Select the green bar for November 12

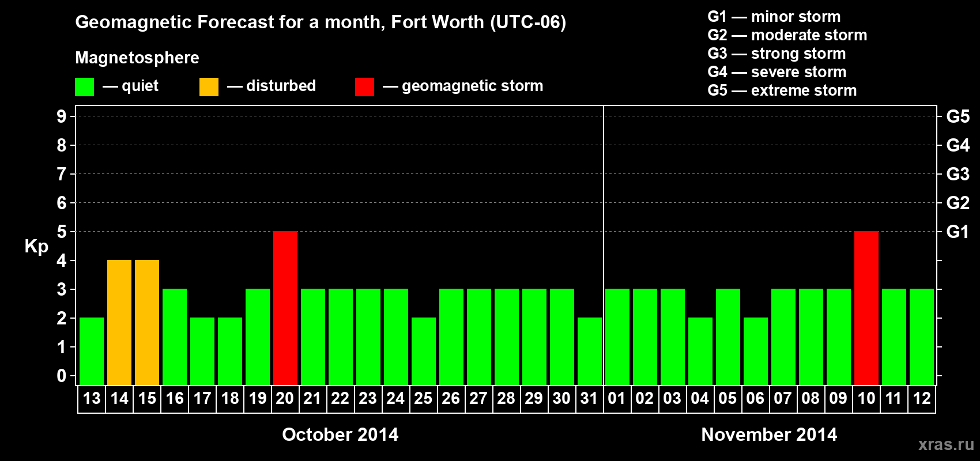click(922, 337)
